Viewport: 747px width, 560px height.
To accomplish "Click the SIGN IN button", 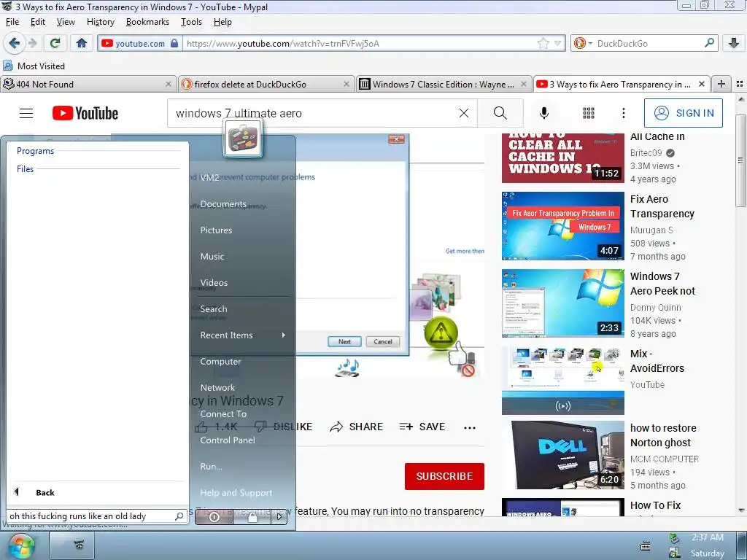I will (683, 113).
